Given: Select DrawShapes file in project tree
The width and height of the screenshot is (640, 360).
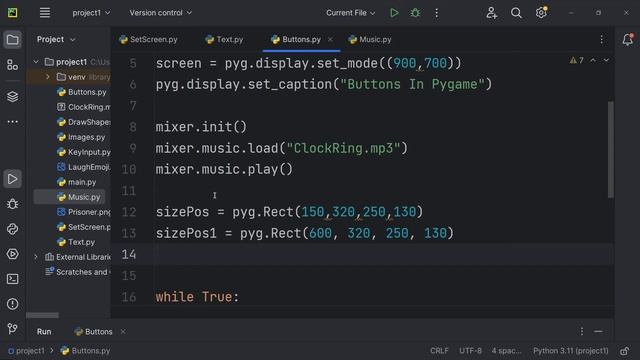Looking at the screenshot, I should [84, 122].
